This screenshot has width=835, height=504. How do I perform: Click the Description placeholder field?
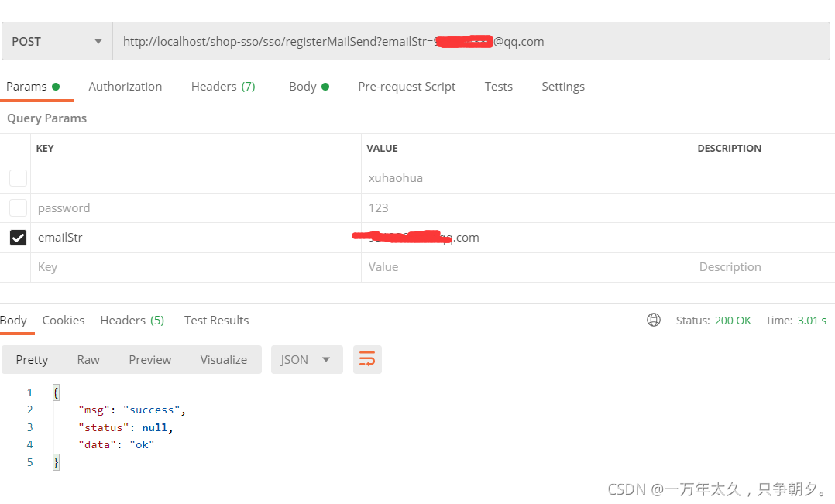(763, 267)
